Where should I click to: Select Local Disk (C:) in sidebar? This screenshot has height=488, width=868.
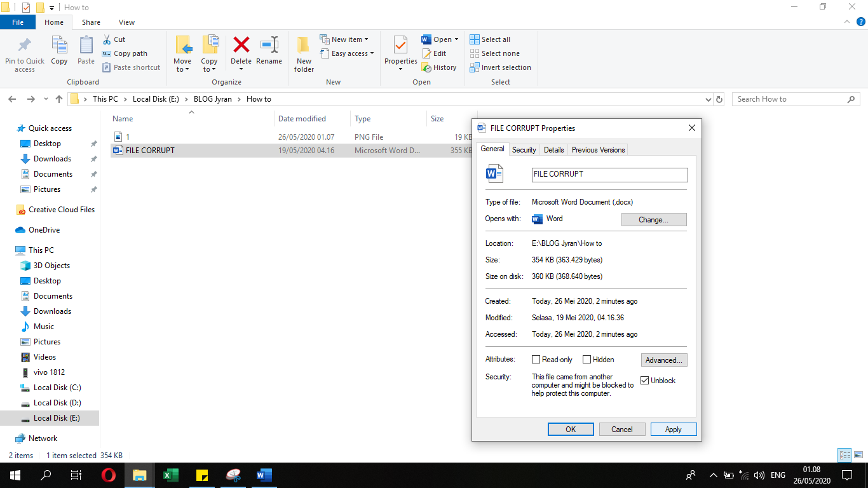(x=57, y=388)
